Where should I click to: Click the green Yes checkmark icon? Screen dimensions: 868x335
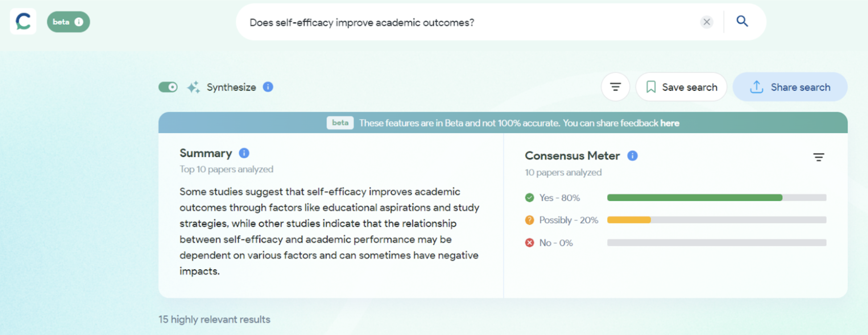529,197
